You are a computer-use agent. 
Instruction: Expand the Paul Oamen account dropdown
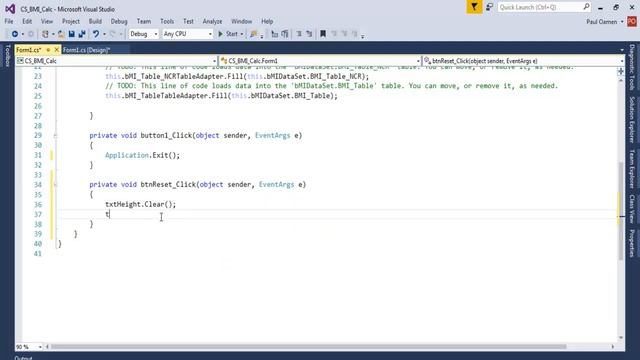point(622,22)
